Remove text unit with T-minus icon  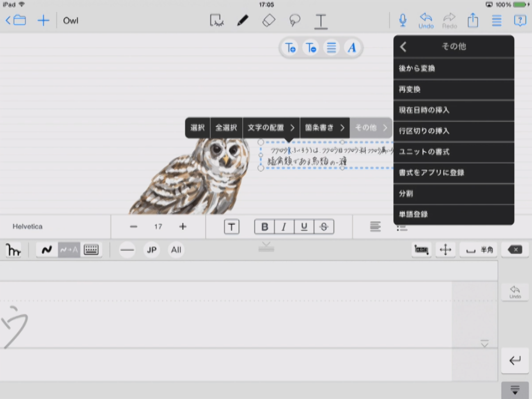(311, 48)
